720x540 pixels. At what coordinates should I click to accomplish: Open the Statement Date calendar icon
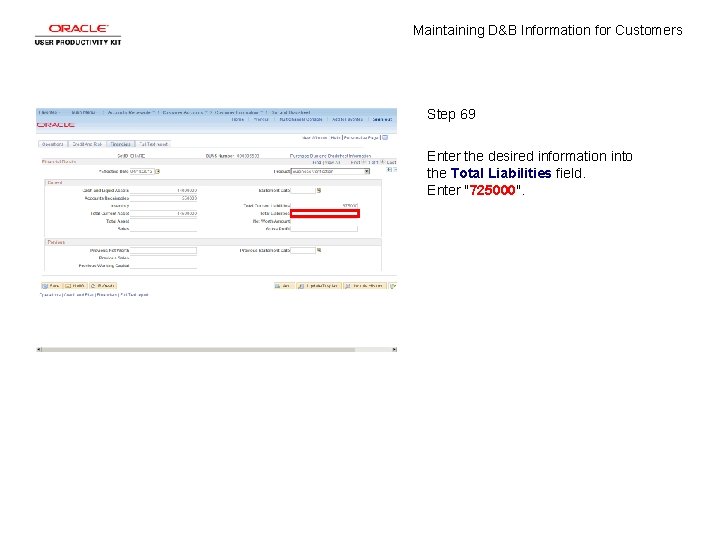319,190
